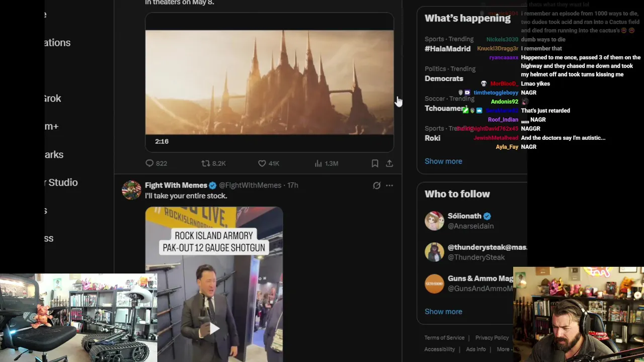Share the castle video post
Screen dimensions: 644x362
tap(389, 163)
